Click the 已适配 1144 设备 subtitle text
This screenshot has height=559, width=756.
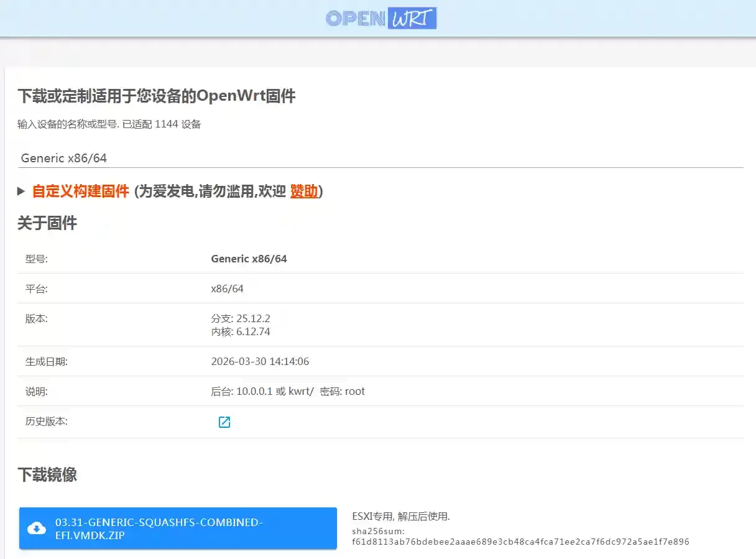162,124
